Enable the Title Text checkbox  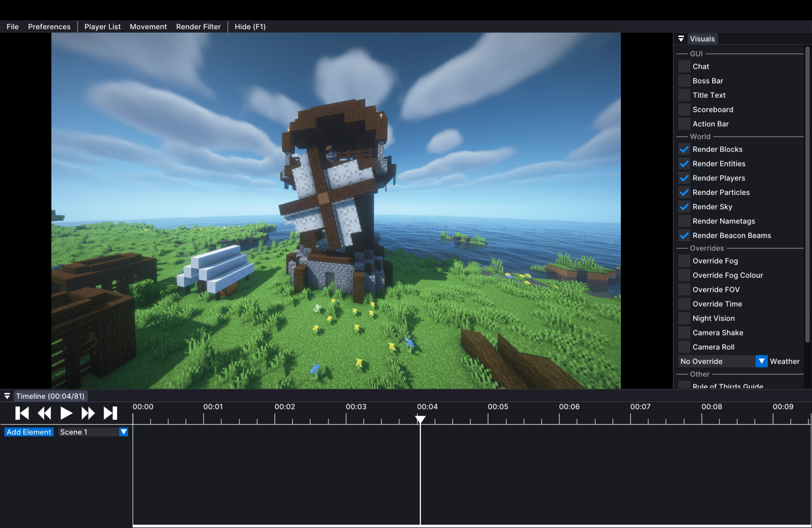click(684, 95)
